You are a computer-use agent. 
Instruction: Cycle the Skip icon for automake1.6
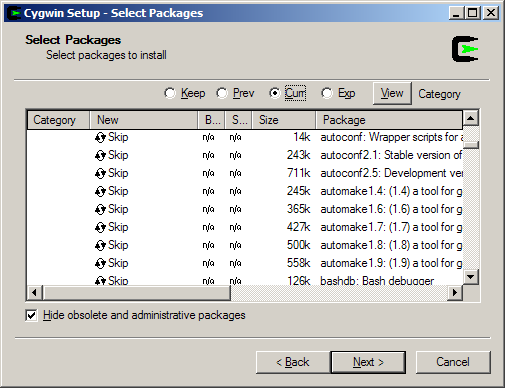100,209
